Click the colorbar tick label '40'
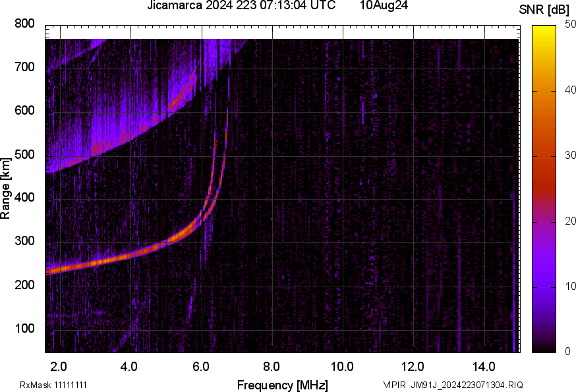 570,90
